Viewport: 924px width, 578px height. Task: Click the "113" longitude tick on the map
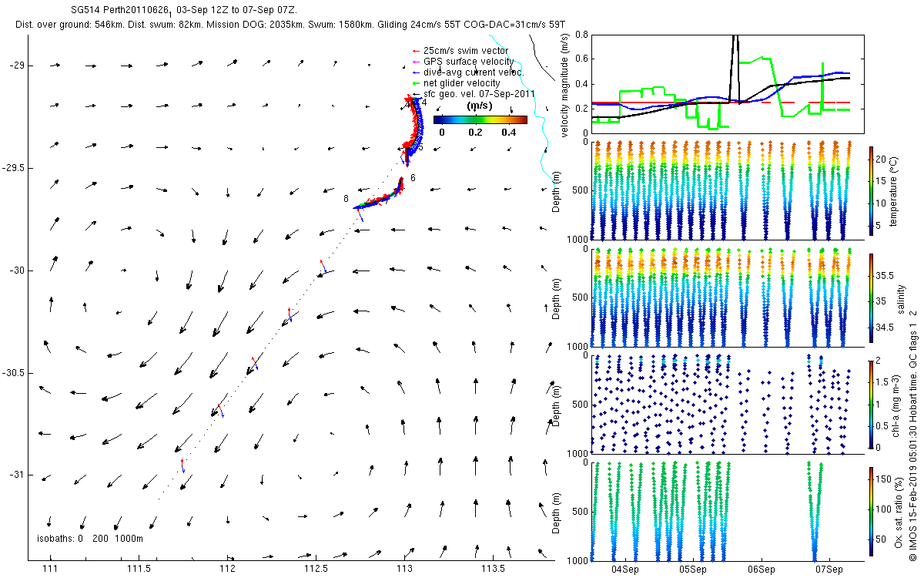tap(404, 569)
